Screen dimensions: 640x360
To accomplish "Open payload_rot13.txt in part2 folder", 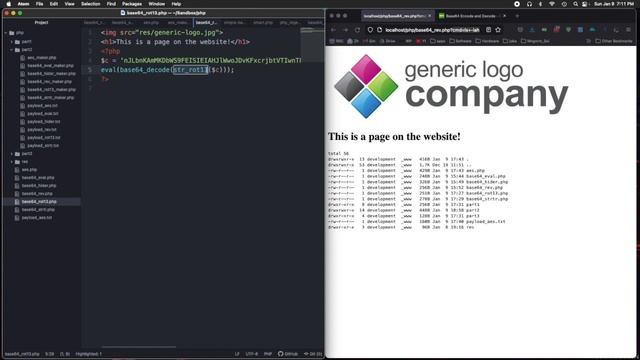I will (x=44, y=138).
